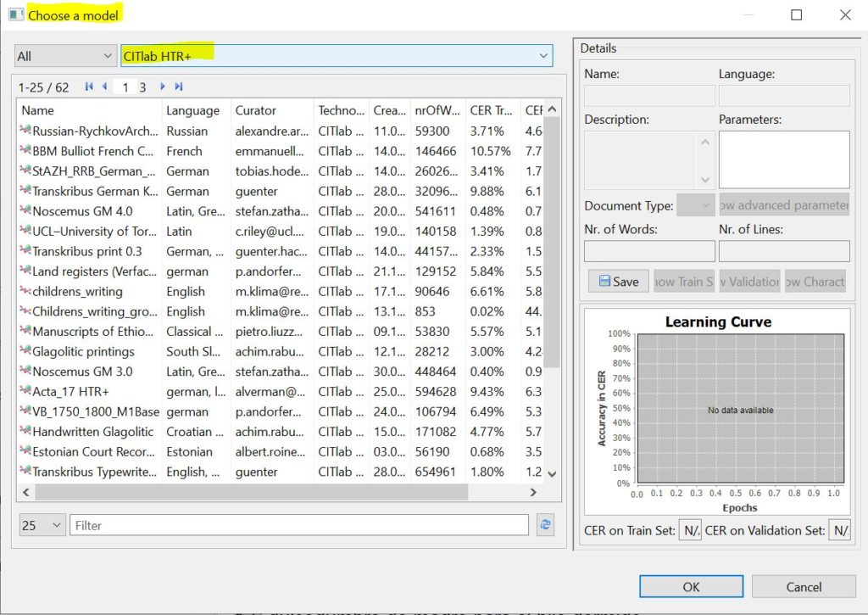Sort by the nrOfW... column header

437,110
